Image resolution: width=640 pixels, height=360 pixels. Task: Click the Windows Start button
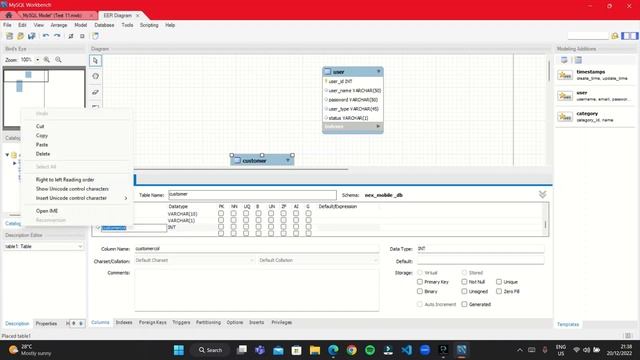click(179, 350)
